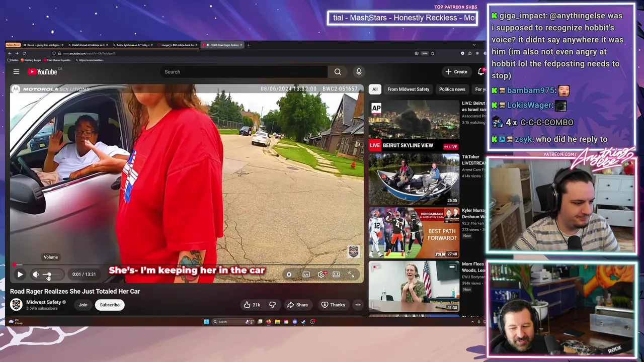
Task: Select From Midwest Safety filter chip
Action: pos(409,89)
